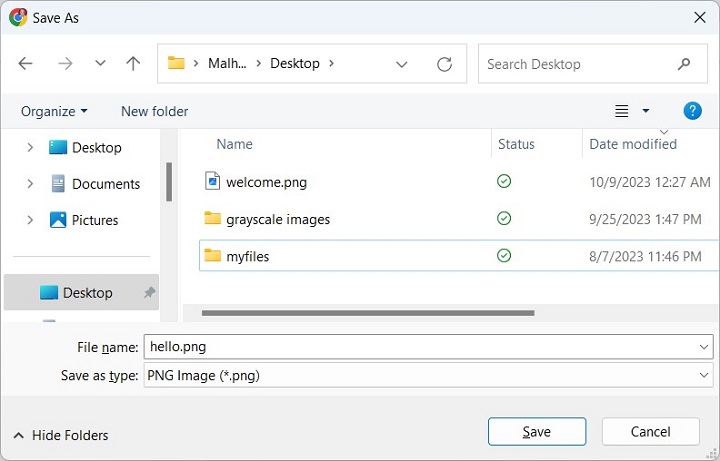
Task: Click the myfiles folder icon
Action: (212, 256)
